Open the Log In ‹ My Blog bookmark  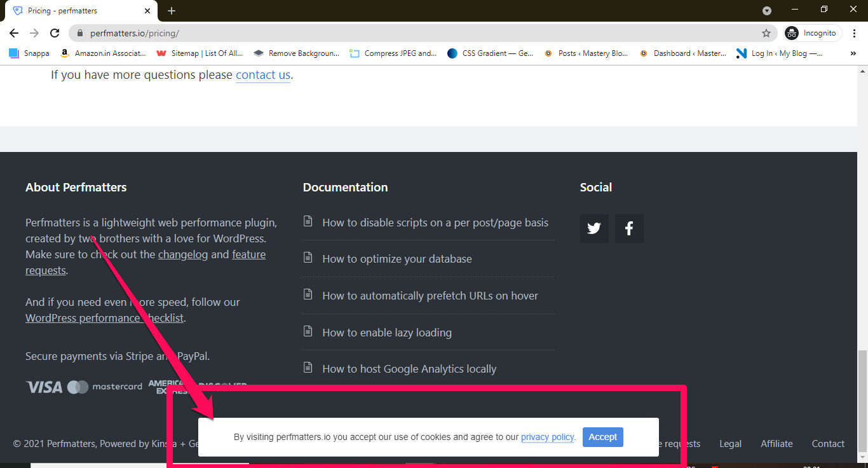780,53
